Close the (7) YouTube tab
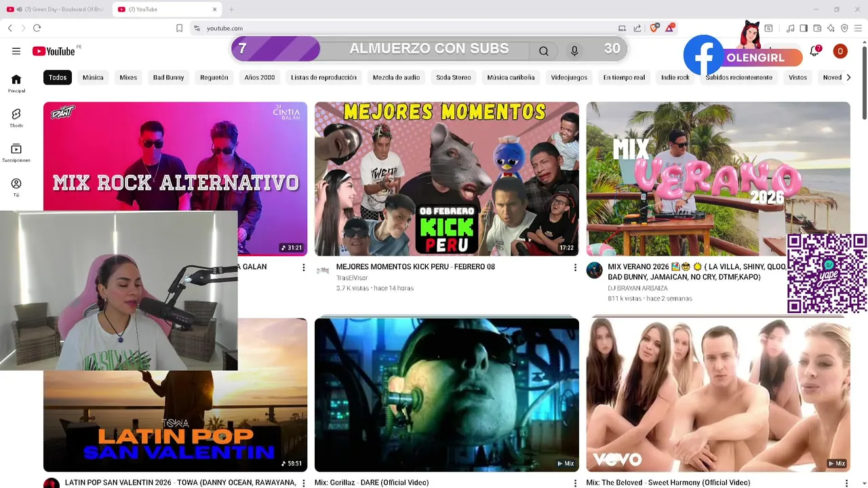 [215, 9]
